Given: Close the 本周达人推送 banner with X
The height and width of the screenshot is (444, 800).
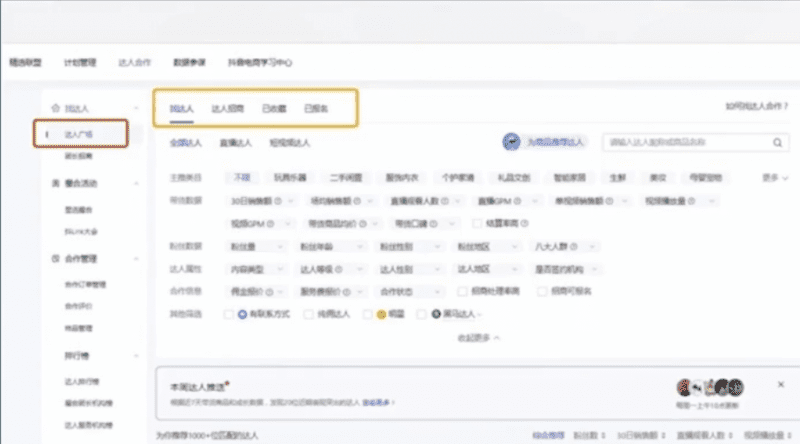Looking at the screenshot, I should (x=781, y=384).
